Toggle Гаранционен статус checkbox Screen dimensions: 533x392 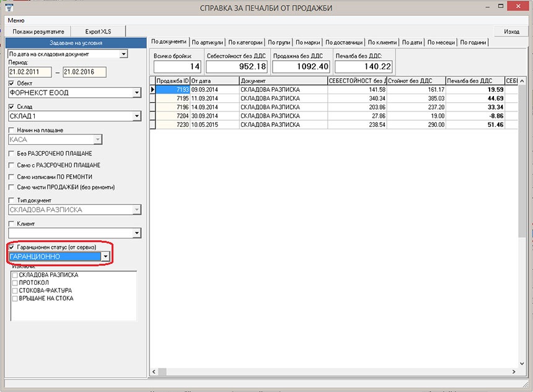click(12, 247)
